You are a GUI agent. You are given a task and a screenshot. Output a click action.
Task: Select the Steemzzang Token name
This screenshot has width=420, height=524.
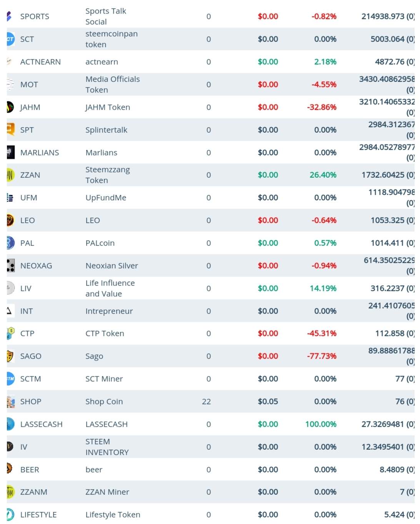click(x=108, y=175)
